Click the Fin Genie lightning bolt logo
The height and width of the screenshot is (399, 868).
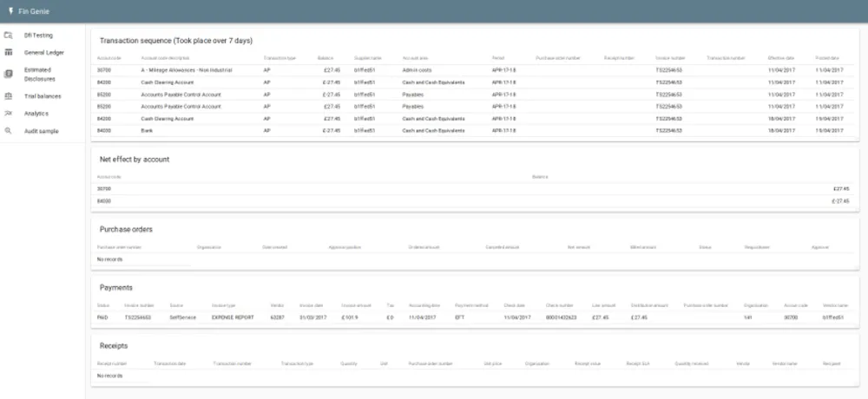coord(10,10)
